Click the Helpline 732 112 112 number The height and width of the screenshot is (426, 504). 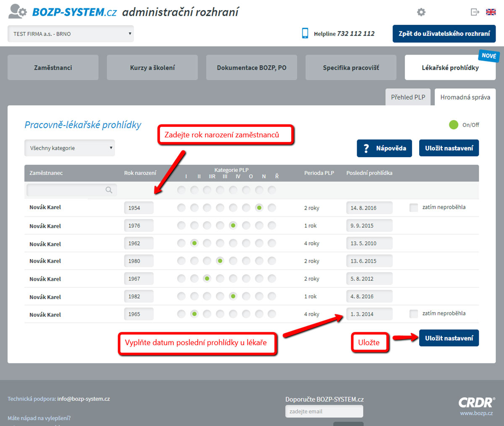point(356,34)
